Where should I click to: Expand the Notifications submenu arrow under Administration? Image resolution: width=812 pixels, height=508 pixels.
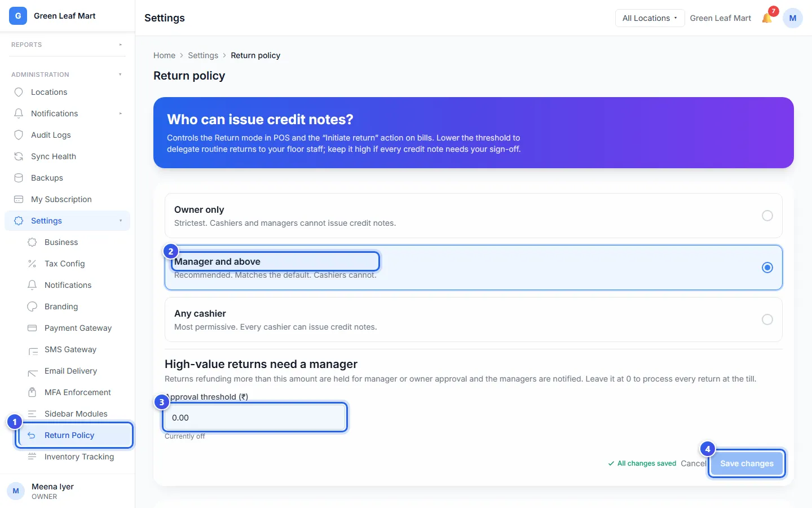pyautogui.click(x=121, y=113)
